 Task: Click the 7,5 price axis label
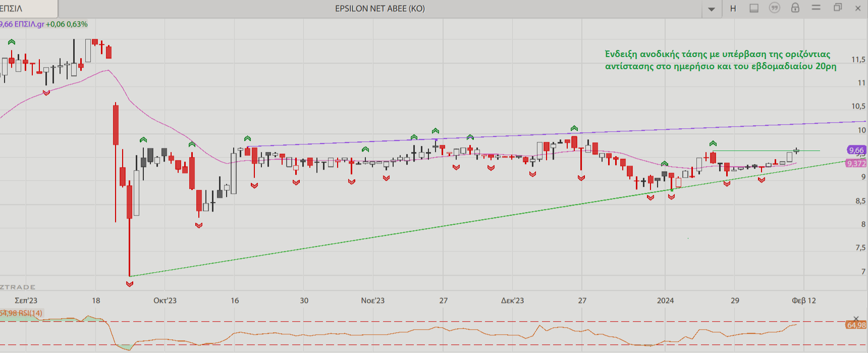(x=860, y=248)
